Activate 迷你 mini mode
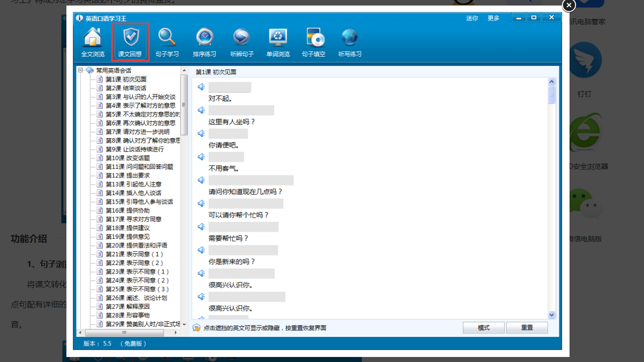Viewport: 644px width, 362px height. pyautogui.click(x=472, y=18)
